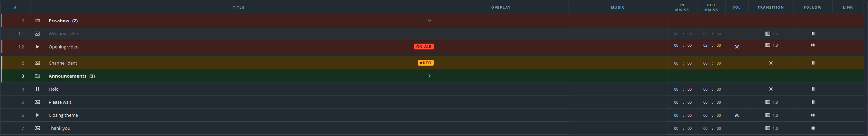This screenshot has width=868, height=136.
Task: Expand the Announcements group chevron
Action: [429, 76]
